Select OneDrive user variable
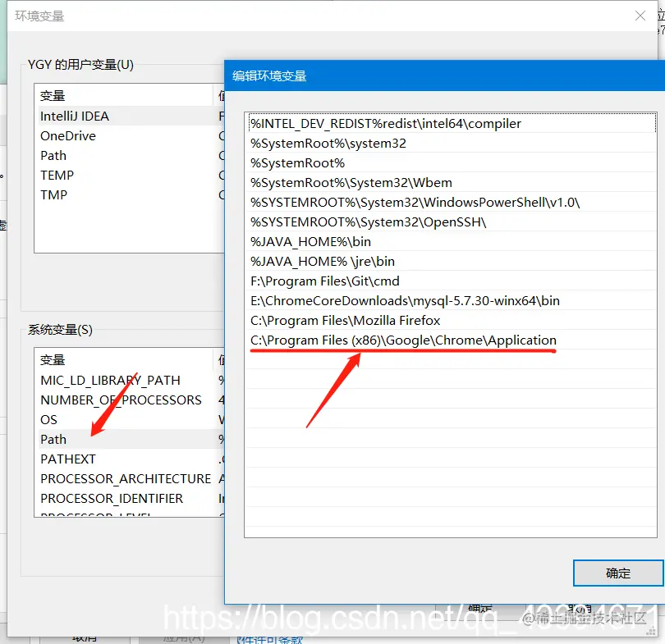 [131, 135]
